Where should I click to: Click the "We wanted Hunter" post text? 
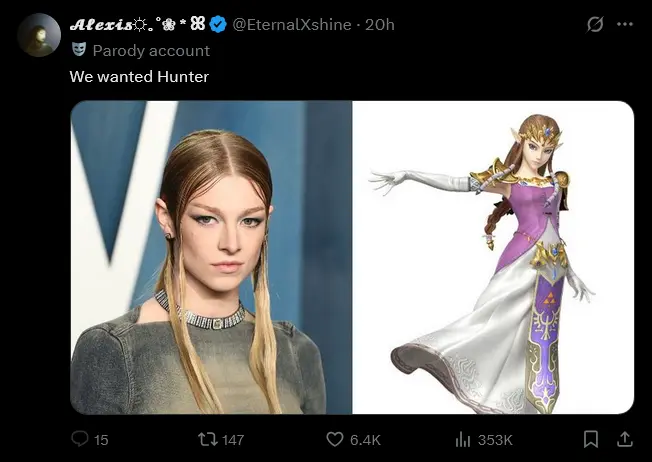click(139, 75)
